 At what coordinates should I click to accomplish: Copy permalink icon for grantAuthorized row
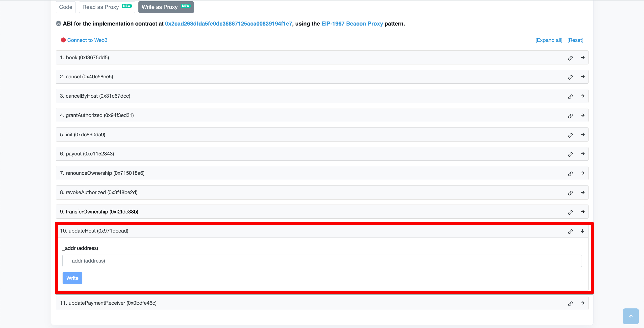click(570, 116)
